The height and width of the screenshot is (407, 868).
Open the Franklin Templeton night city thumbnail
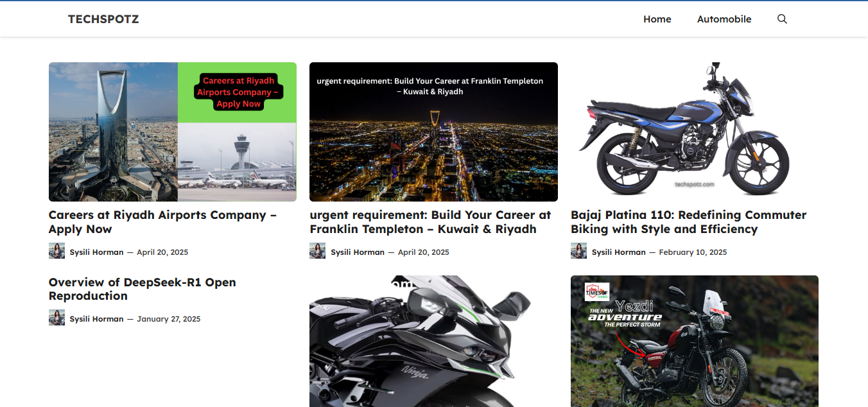coord(433,132)
